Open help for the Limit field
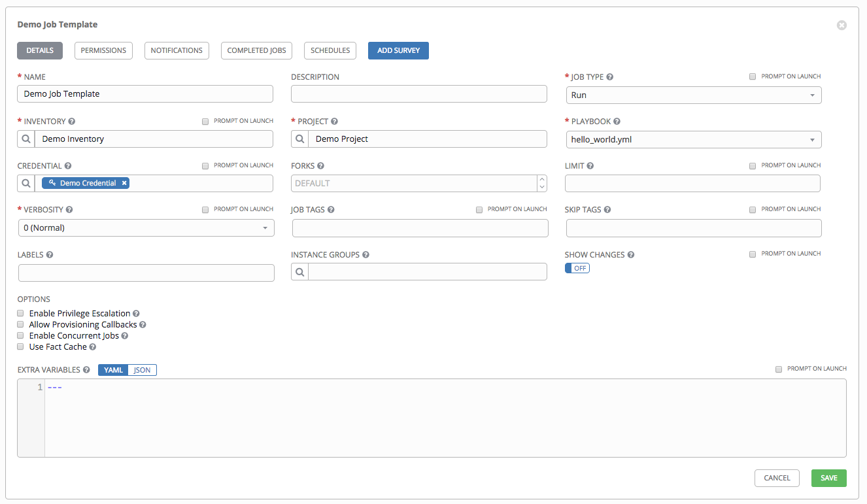 click(590, 166)
